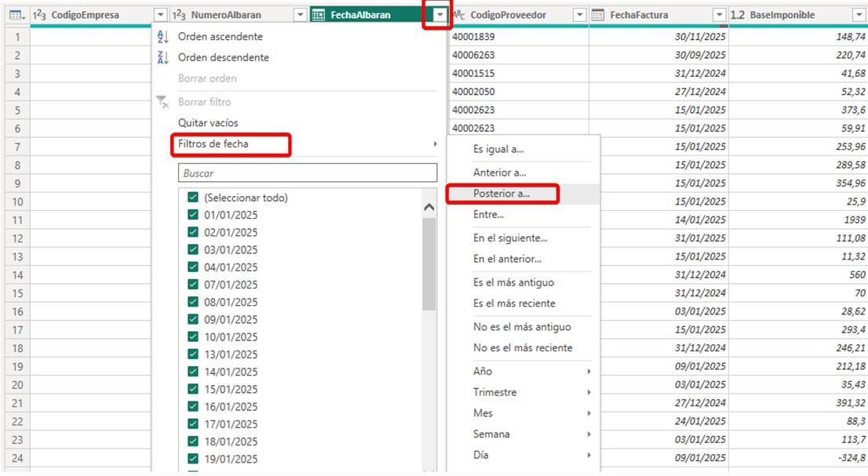Open the FechaAlbaran column filter dropdown

pyautogui.click(x=439, y=16)
